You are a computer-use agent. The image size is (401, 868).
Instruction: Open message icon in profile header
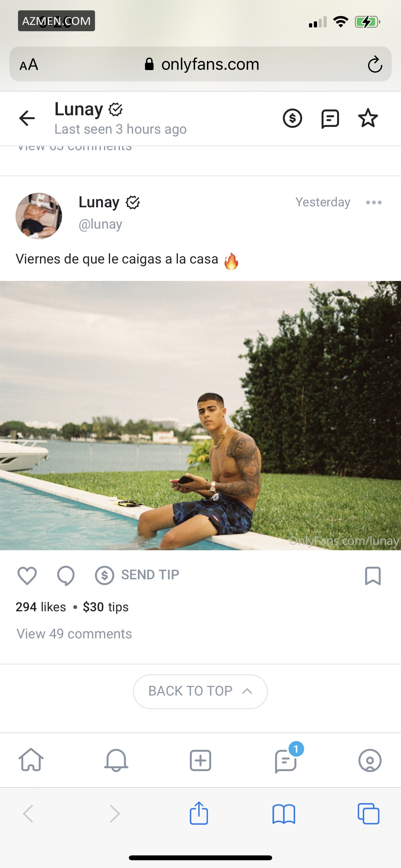point(330,119)
